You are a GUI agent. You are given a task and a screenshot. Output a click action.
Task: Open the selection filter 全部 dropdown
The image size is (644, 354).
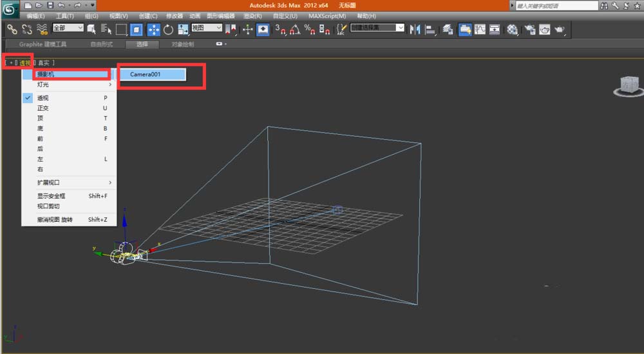pyautogui.click(x=68, y=28)
